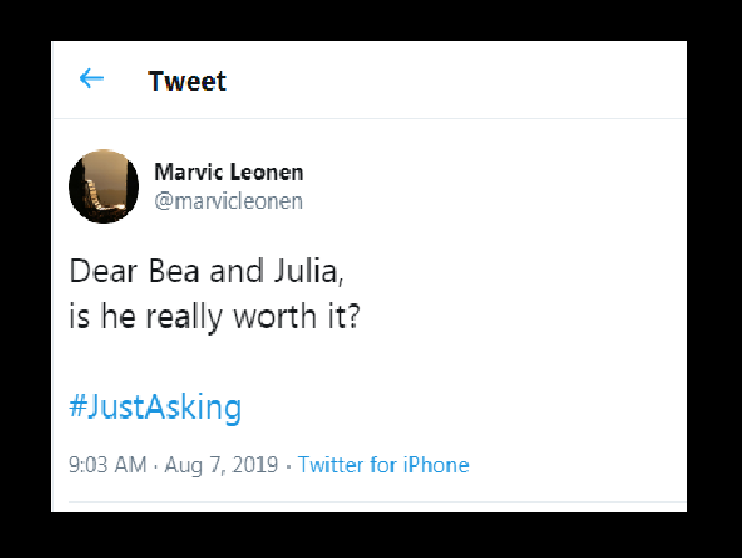
Task: Click empty header space right of "Tweet"
Action: click(450, 81)
